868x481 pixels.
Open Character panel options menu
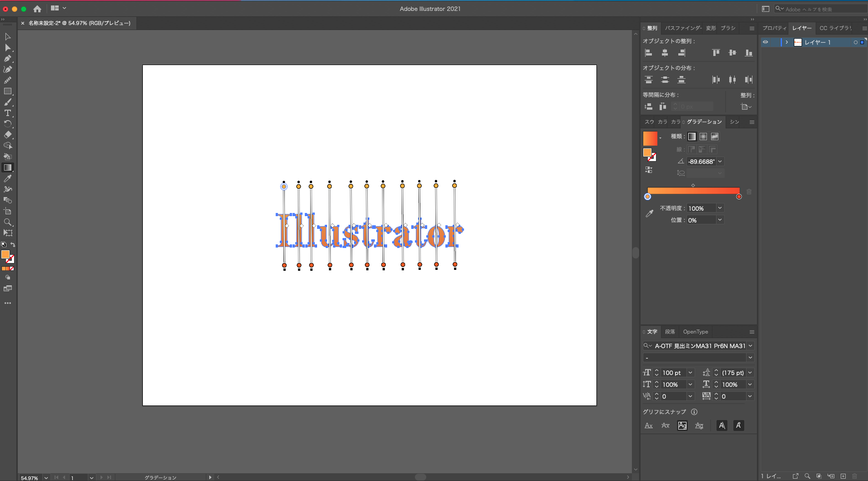752,332
